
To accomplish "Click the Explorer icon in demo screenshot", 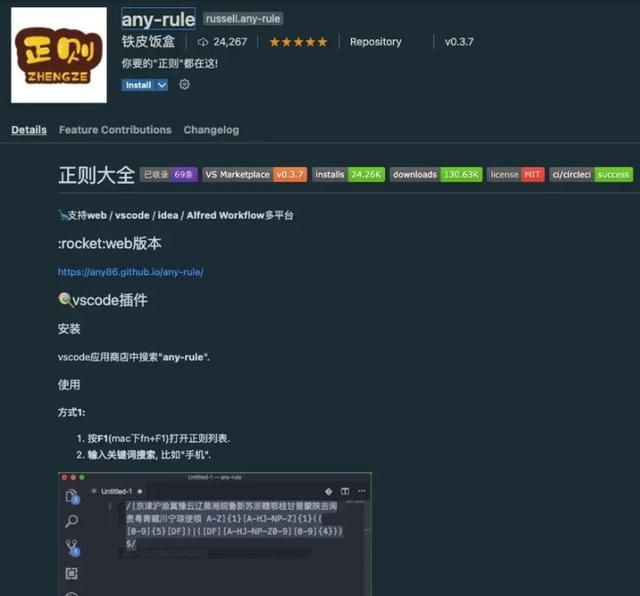I will tap(72, 497).
